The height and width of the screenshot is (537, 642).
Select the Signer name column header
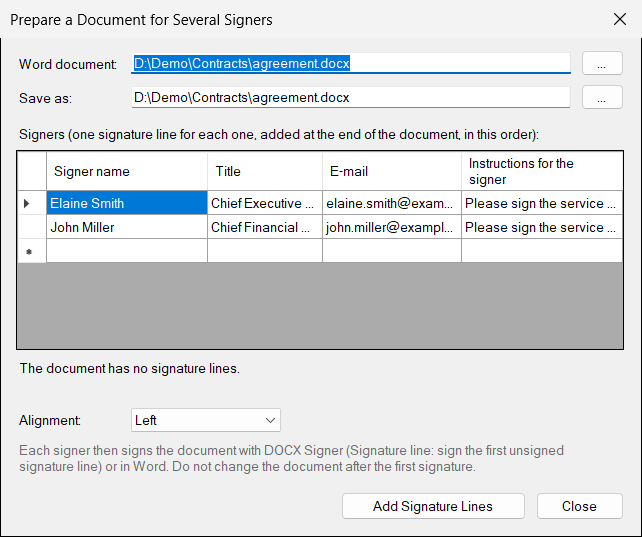tap(127, 171)
